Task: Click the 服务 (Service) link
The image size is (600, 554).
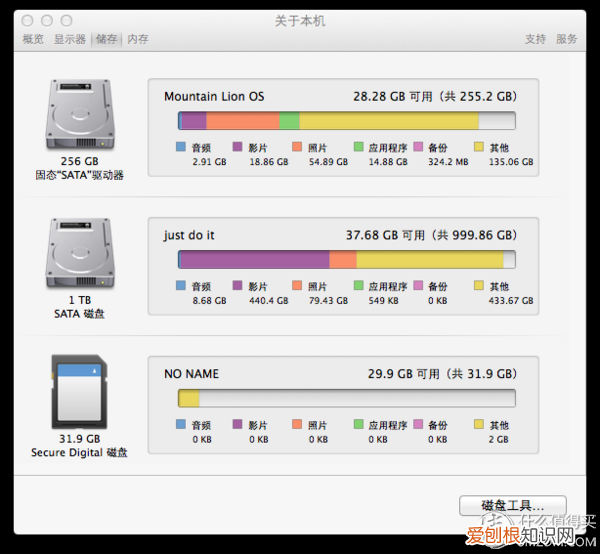Action: pyautogui.click(x=566, y=39)
